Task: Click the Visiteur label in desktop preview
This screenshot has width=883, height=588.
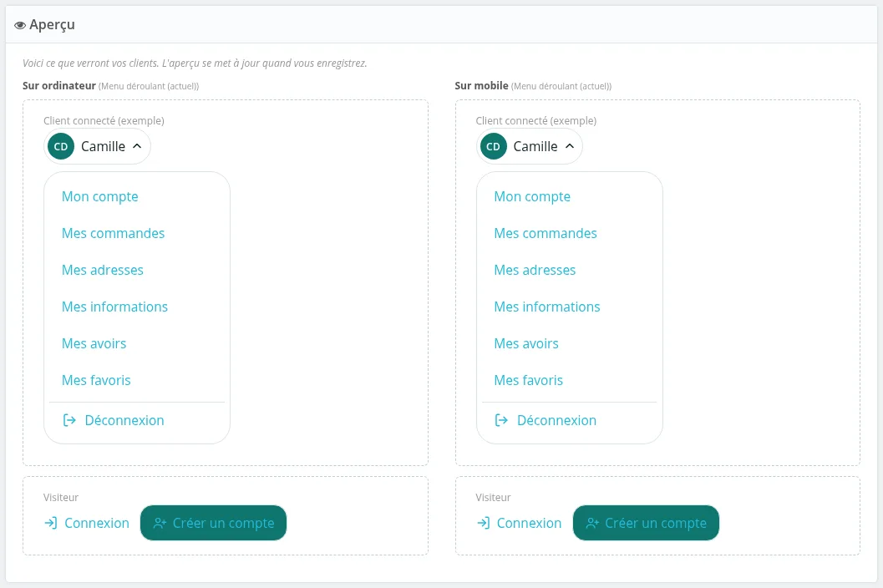Action: click(x=61, y=497)
